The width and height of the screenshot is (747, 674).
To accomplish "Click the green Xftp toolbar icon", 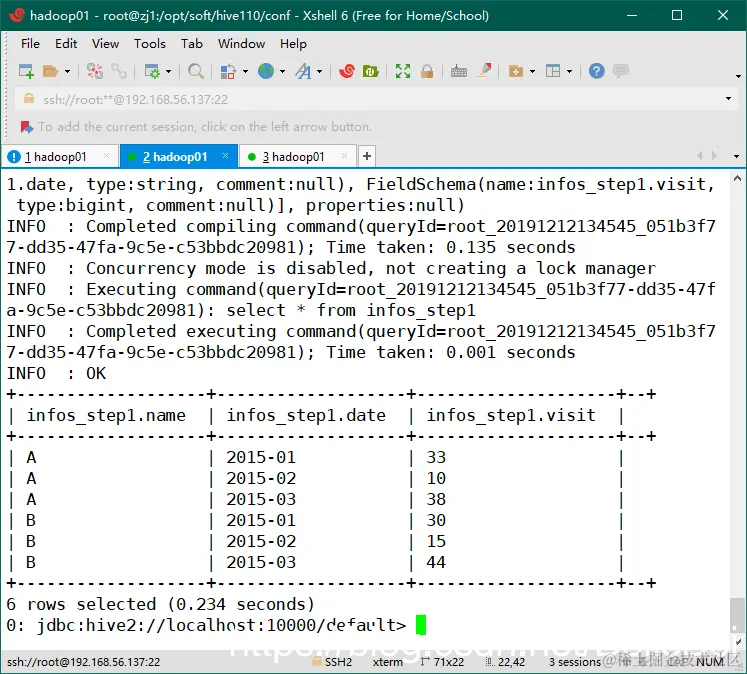I will pyautogui.click(x=371, y=71).
